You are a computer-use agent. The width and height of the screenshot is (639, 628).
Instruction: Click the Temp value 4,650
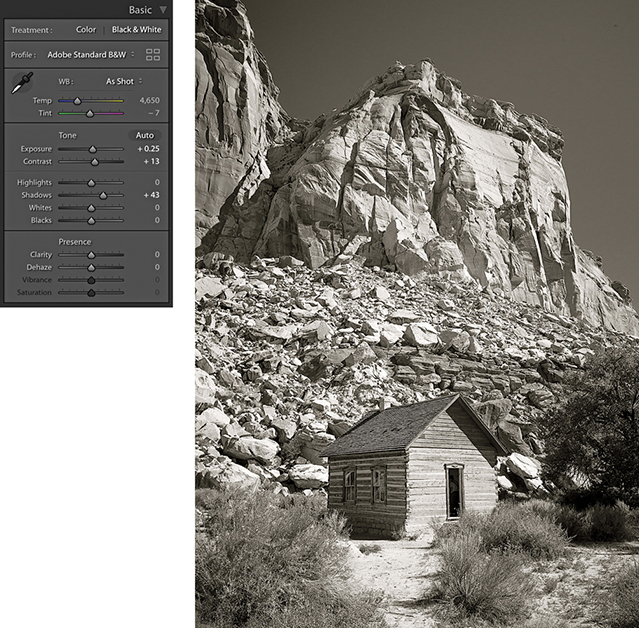tap(150, 100)
